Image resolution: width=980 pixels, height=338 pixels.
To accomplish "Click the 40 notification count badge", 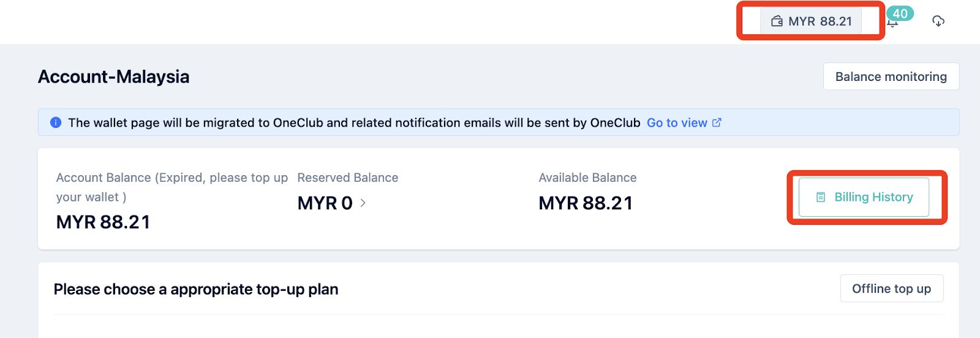I will point(900,13).
